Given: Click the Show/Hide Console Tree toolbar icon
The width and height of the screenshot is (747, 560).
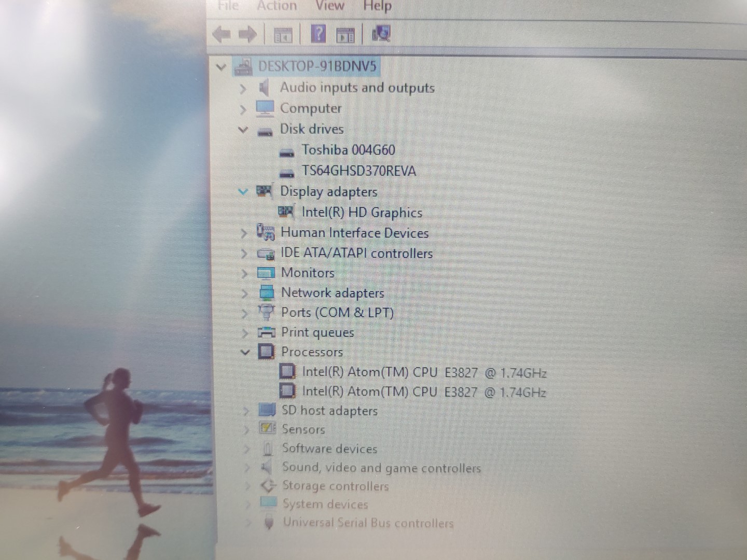Looking at the screenshot, I should pyautogui.click(x=283, y=34).
